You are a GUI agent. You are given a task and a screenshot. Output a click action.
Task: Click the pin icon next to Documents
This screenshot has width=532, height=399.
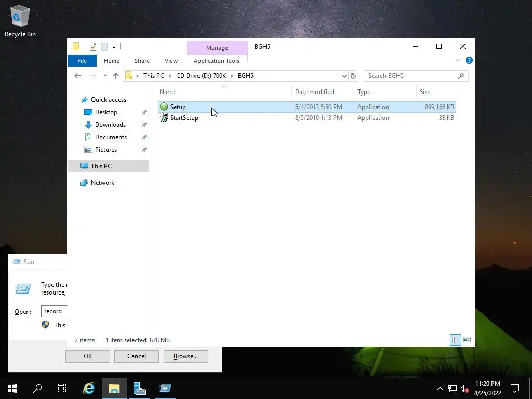coord(144,137)
